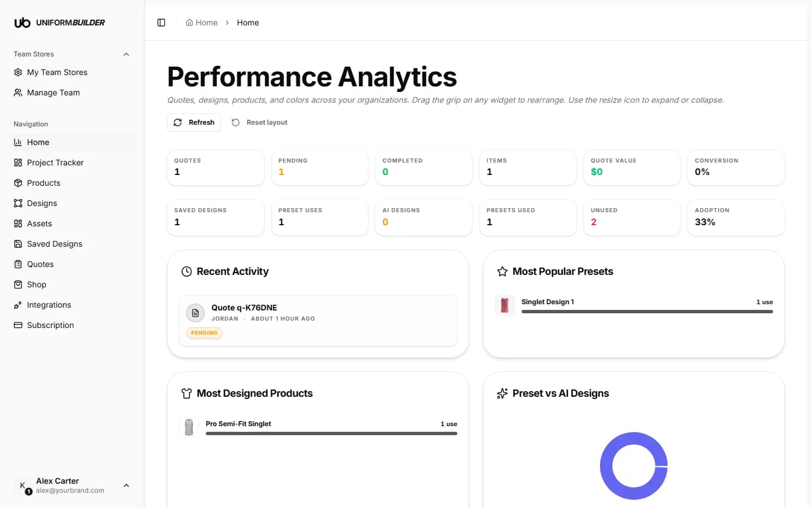This screenshot has width=812, height=508.
Task: Expand the Alex Carter account menu
Action: 126,485
